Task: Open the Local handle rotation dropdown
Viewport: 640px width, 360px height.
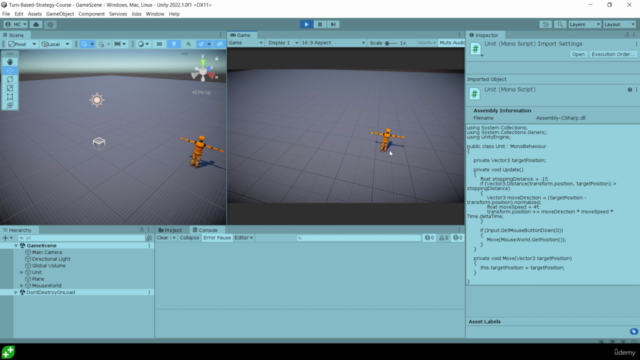Action: (55, 44)
